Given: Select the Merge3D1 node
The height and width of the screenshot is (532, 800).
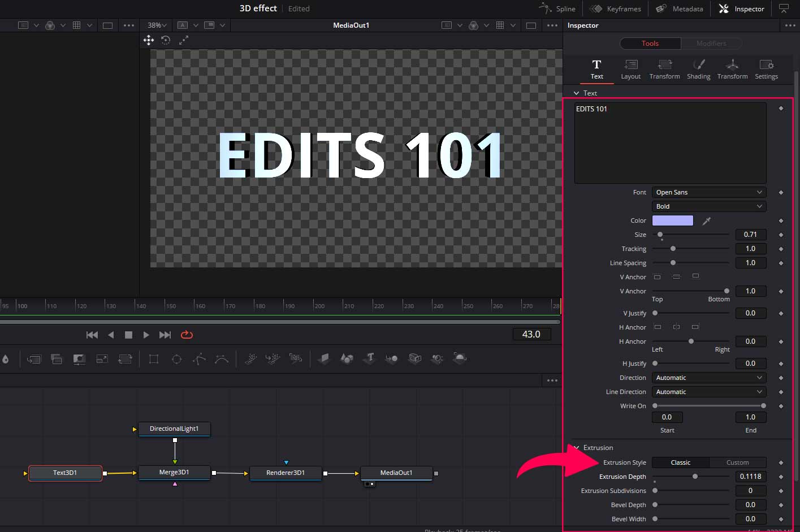Looking at the screenshot, I should point(174,472).
